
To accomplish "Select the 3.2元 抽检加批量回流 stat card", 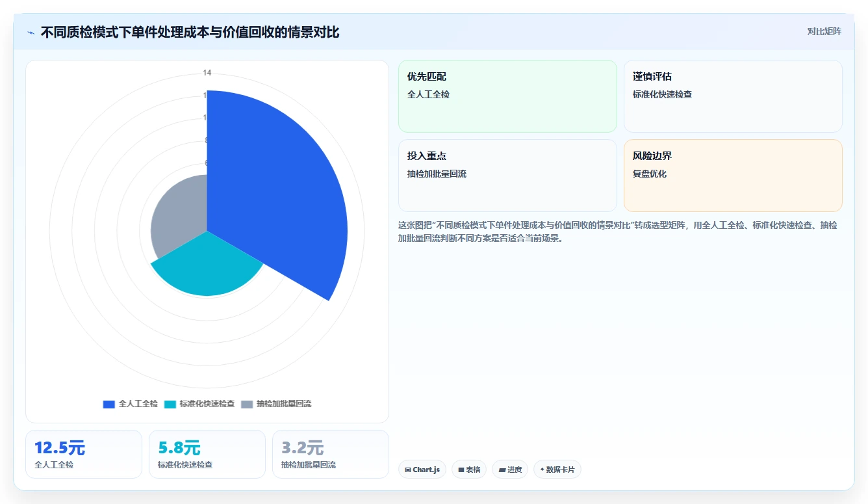I will 331,454.
